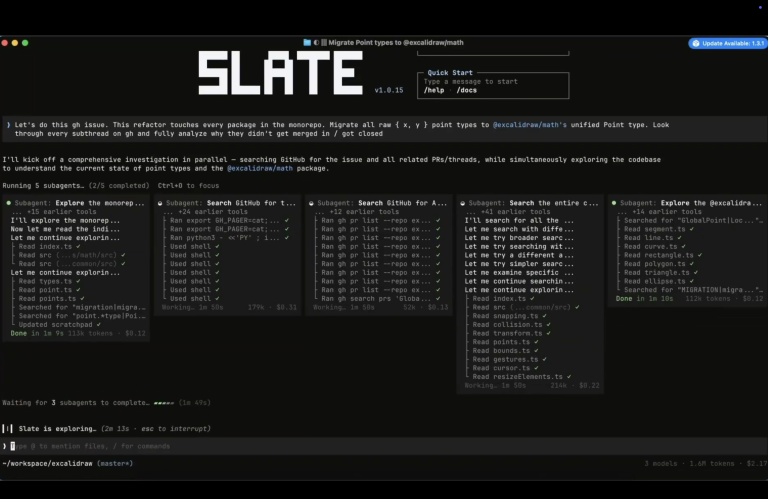Viewport: 768px width, 499px height.
Task: Click the 'Read src (...s/math/src)' row
Action: [x=71, y=255]
